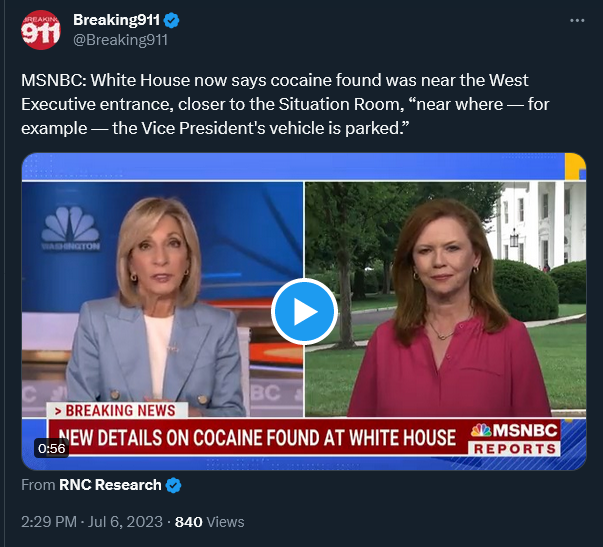Click the Breaking911 display name

point(116,20)
